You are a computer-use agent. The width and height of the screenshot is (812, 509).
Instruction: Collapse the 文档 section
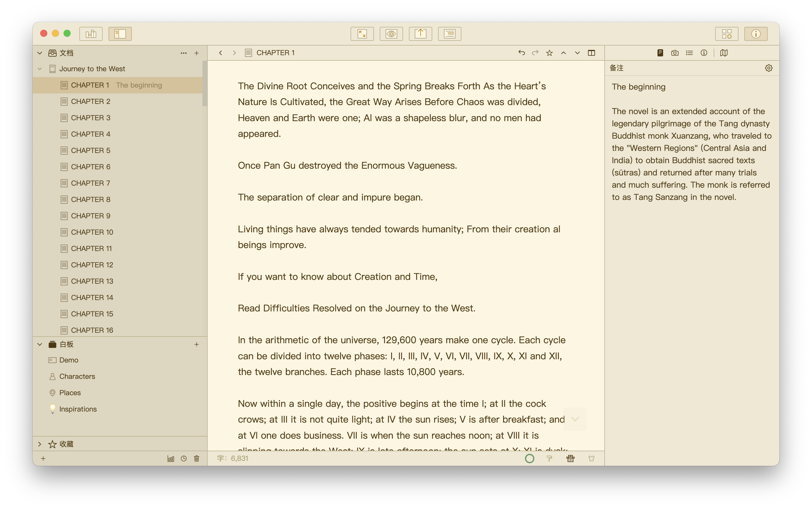40,53
